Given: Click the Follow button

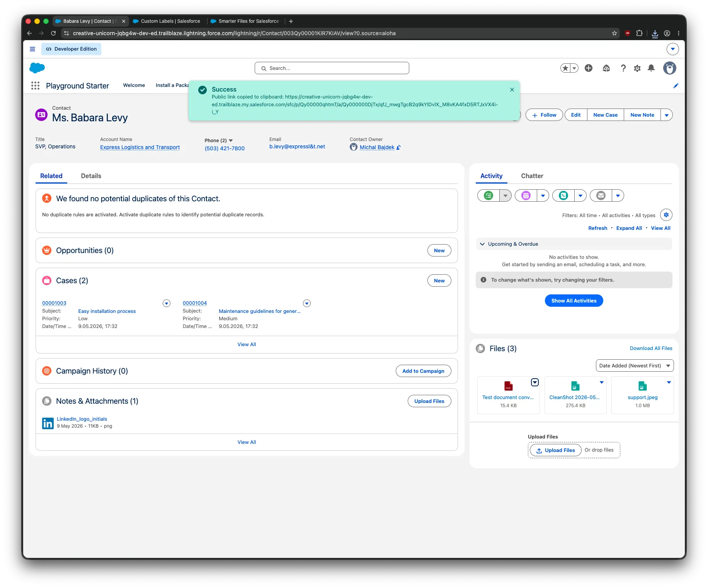Looking at the screenshot, I should tap(544, 115).
